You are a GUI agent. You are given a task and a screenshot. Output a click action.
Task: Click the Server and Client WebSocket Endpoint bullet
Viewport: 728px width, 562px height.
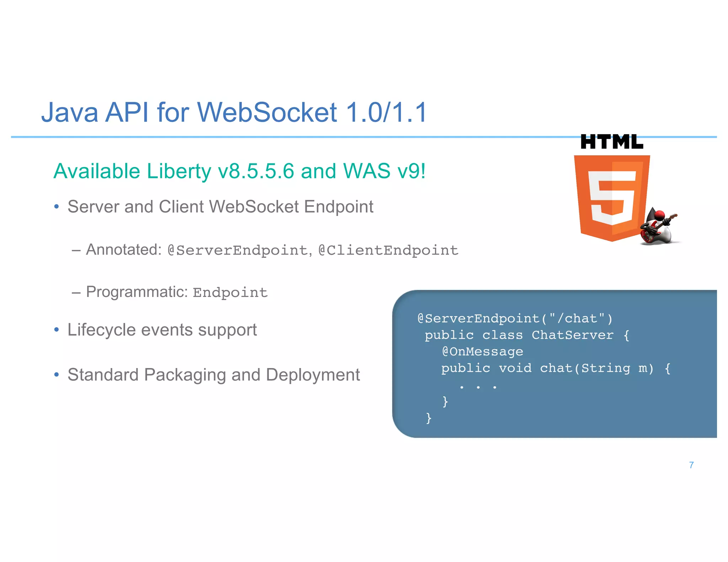coord(220,207)
